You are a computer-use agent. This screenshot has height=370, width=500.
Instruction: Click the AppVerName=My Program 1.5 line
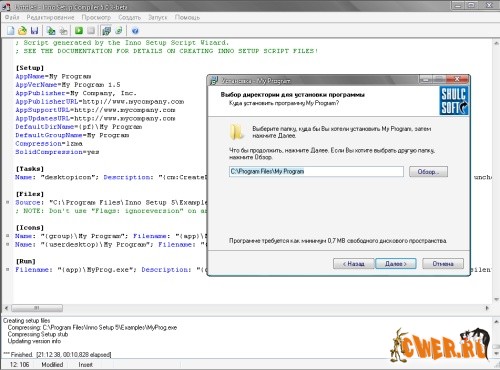(x=68, y=85)
